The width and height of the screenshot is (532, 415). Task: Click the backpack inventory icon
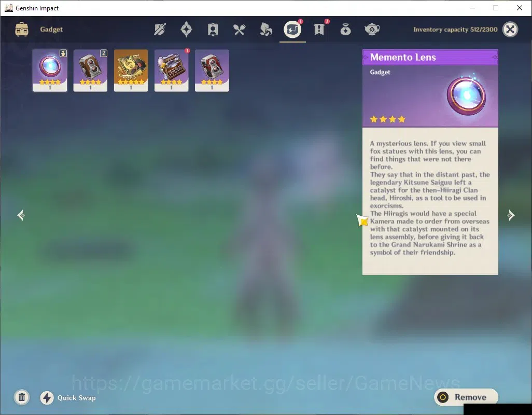(22, 30)
